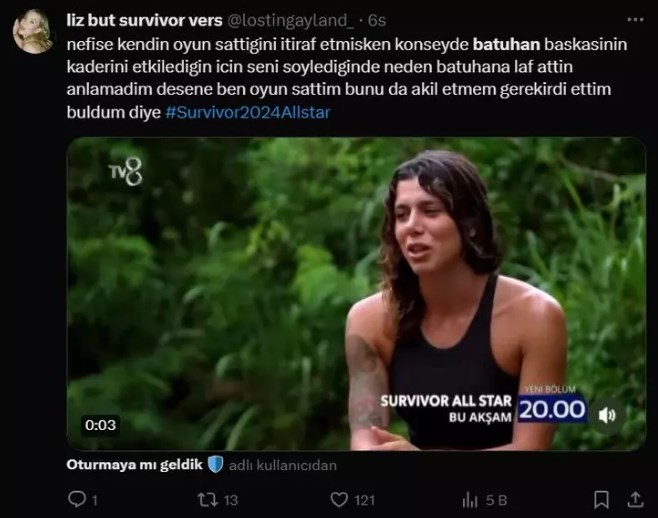Play the embedded Survivor video
The image size is (658, 518).
[x=356, y=294]
